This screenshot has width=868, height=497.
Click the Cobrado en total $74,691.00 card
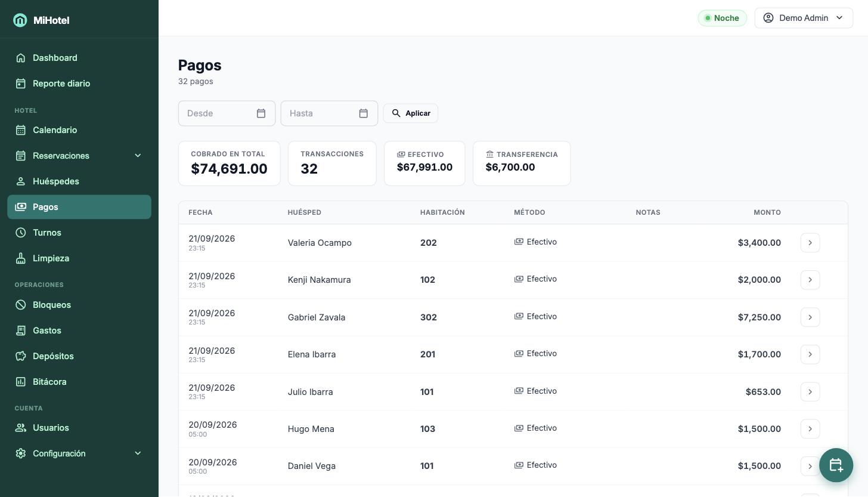pos(230,163)
